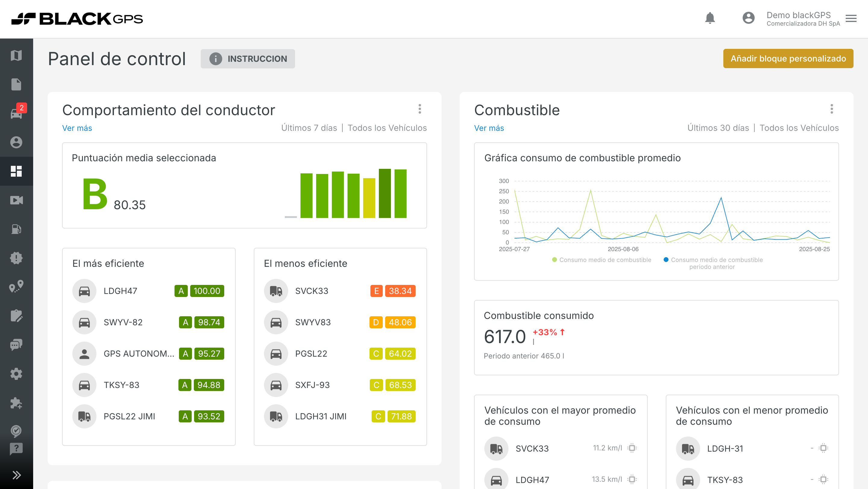Click Ver más under Comportamiento del conductor
Viewport: 868px width, 489px height.
(77, 128)
